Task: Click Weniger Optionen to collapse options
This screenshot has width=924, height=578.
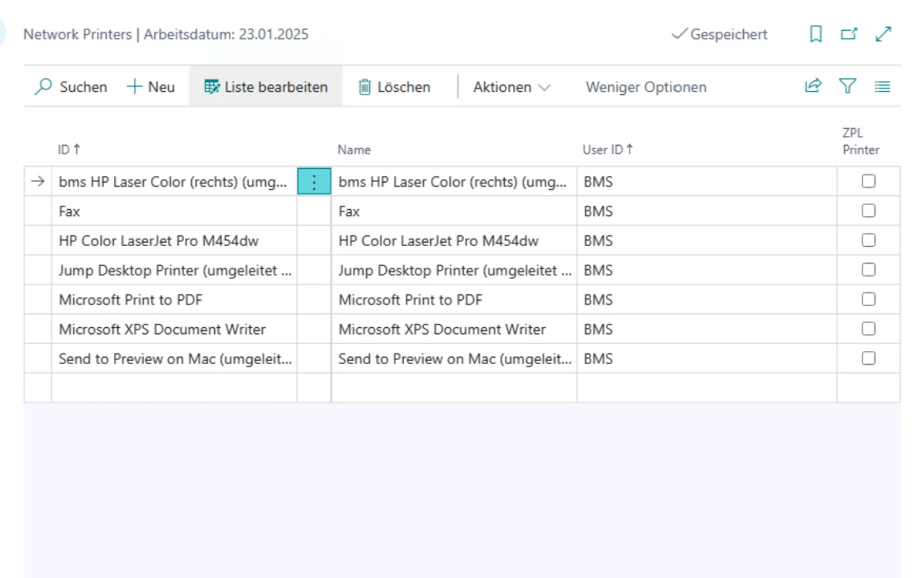Action: (646, 87)
